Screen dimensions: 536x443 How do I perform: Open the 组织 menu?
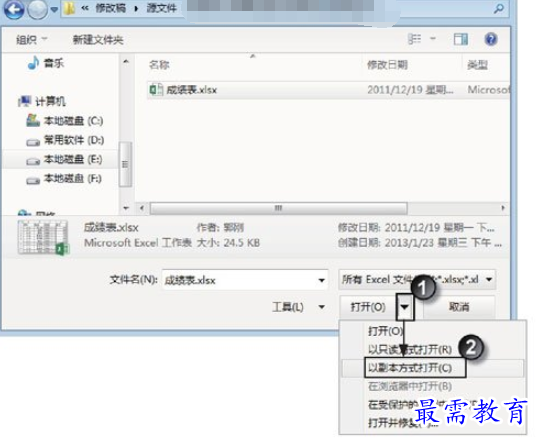(32, 40)
